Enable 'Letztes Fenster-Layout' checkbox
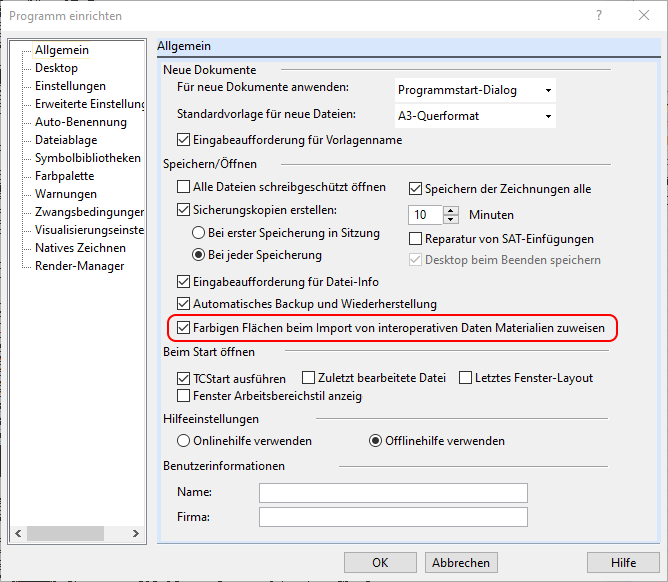This screenshot has width=668, height=582. coord(466,377)
